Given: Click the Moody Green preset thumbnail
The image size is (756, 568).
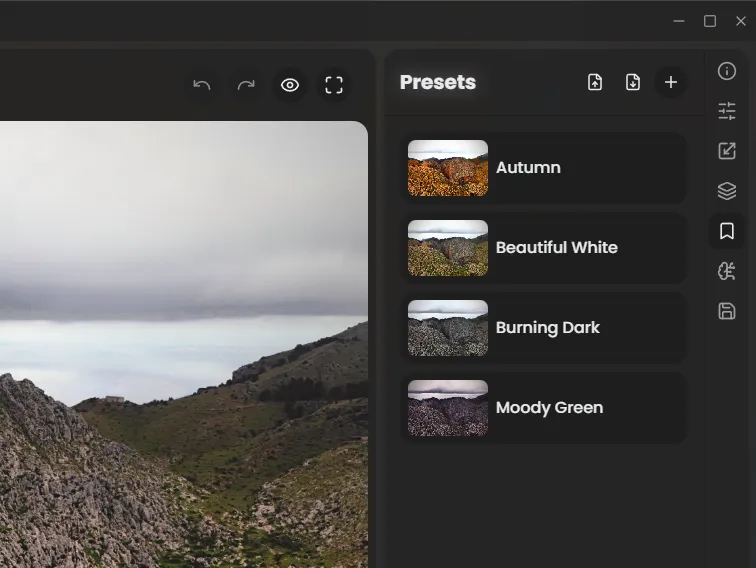Looking at the screenshot, I should (448, 408).
